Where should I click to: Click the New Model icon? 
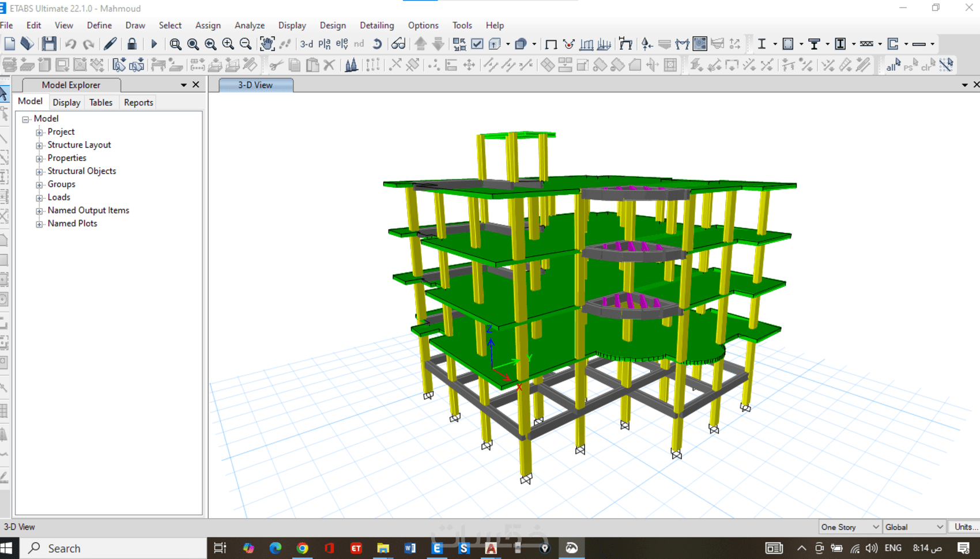[10, 44]
